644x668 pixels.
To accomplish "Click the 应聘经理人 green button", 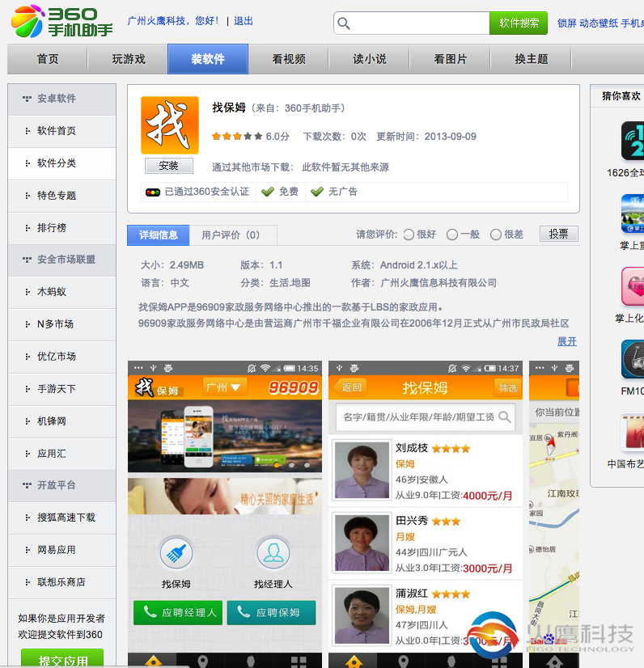I will (x=178, y=613).
